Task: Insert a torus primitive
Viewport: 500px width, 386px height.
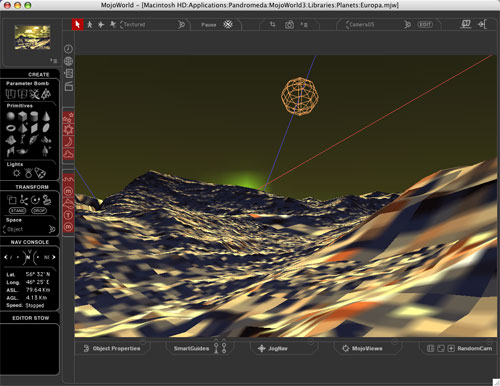Action: 11,128
